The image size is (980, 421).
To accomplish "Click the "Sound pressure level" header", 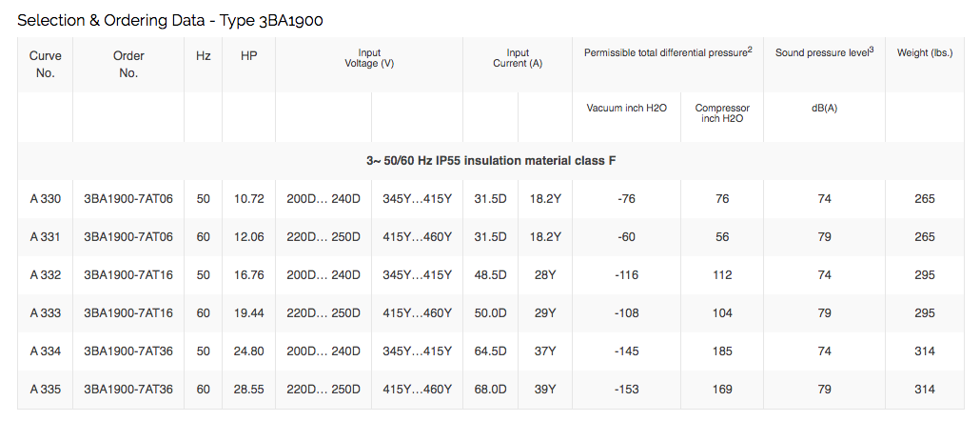I will [x=824, y=52].
